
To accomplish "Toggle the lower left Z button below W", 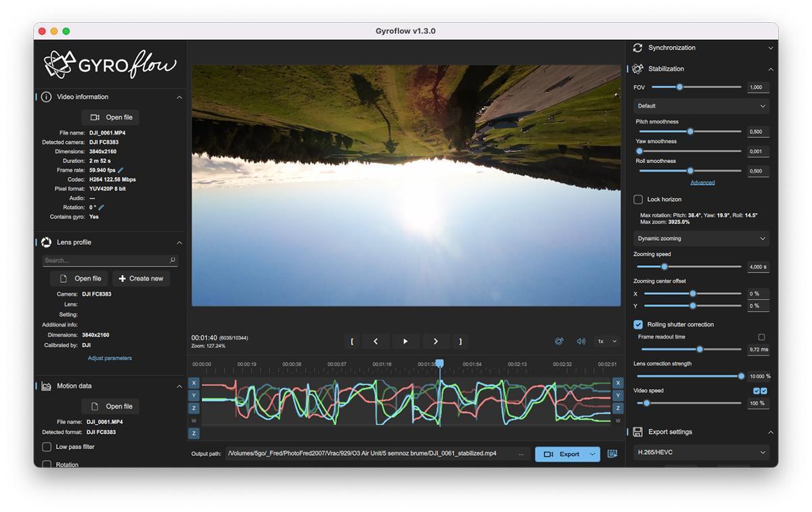I will pyautogui.click(x=194, y=434).
